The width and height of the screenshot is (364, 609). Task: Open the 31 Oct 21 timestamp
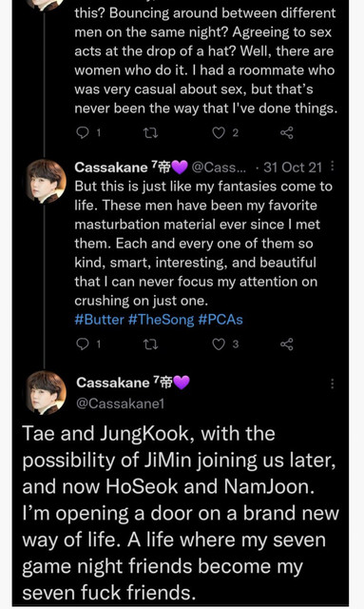[x=293, y=167]
